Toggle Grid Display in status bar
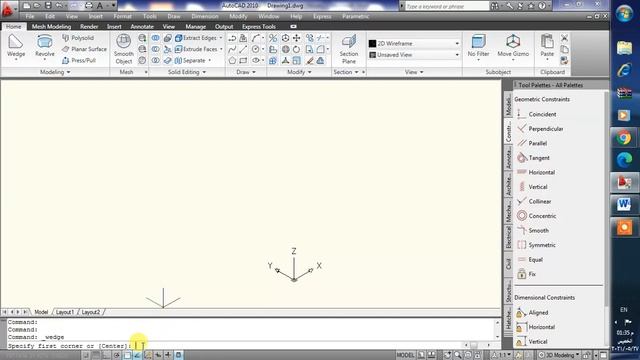Viewport: 640px width, 360px height. coord(96,355)
